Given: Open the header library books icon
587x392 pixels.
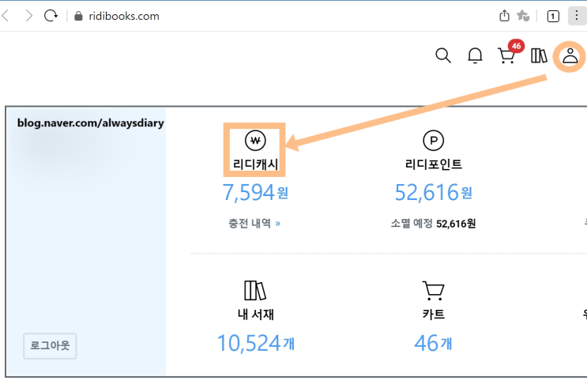Looking at the screenshot, I should (539, 56).
